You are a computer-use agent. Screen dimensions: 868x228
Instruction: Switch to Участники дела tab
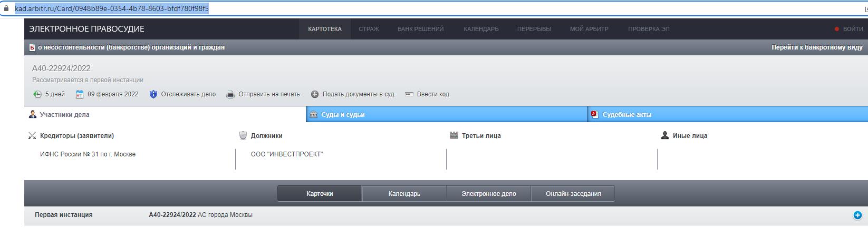click(x=165, y=114)
